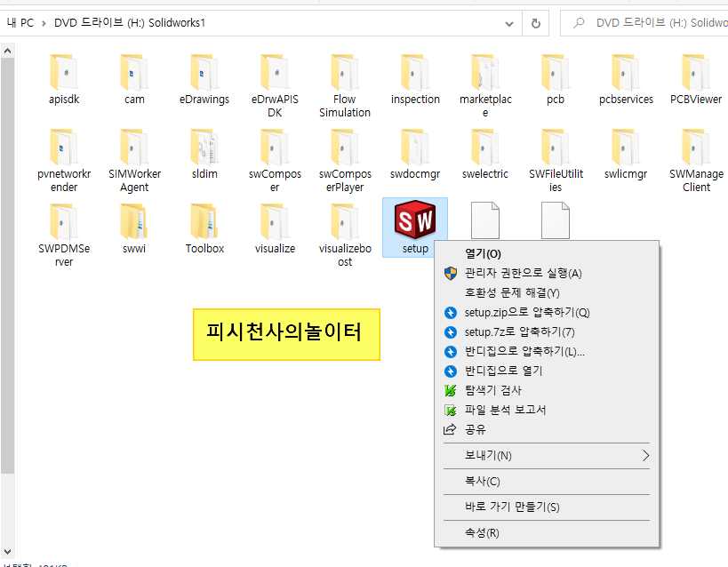Choose setup.7z로 압축하기(7)
Viewport: 728px width, 567px height.
(547, 331)
